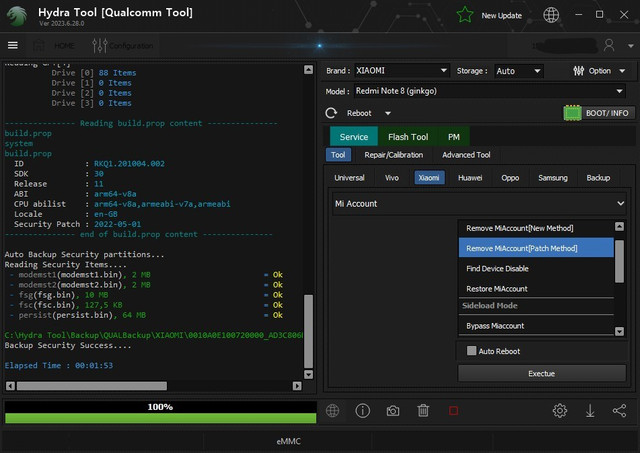Viewport: 640px width, 453px height.
Task: Open the Option menu
Action: pos(599,71)
